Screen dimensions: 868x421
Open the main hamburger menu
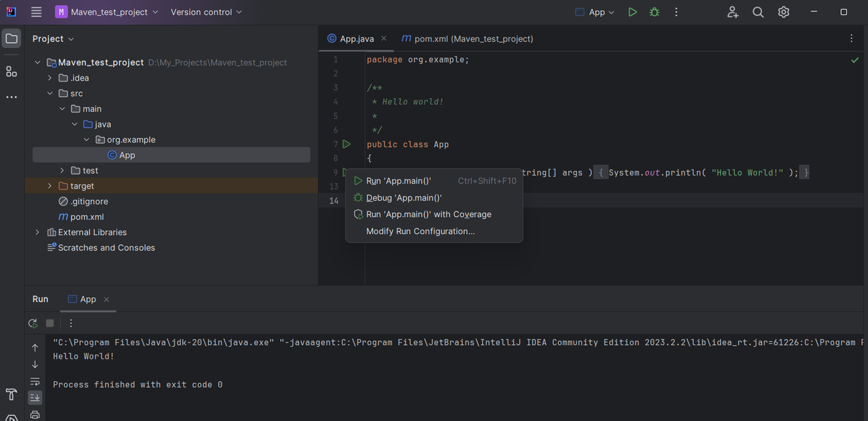[x=36, y=12]
